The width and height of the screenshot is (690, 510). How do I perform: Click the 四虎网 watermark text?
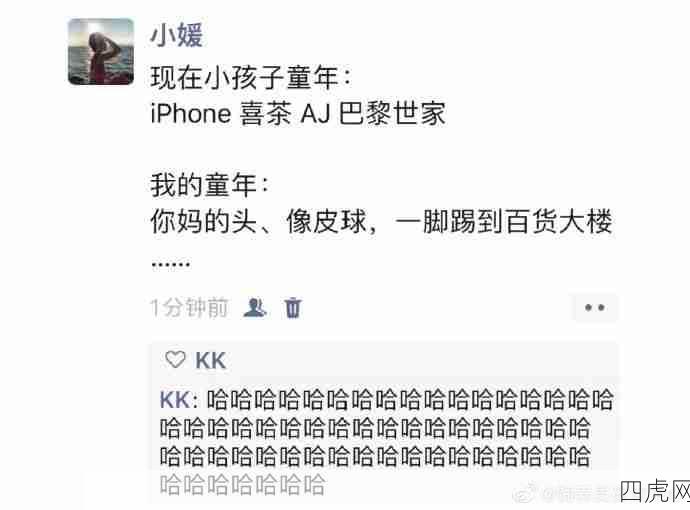coord(655,492)
